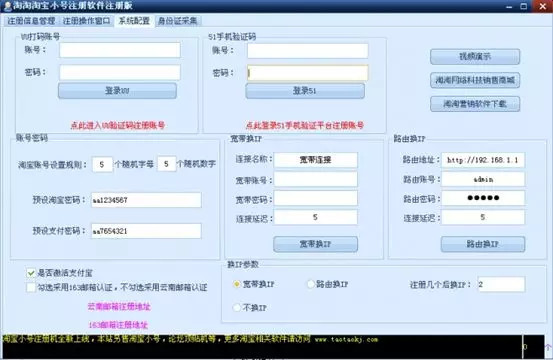Image resolution: width=553 pixels, height=360 pixels.
Task: Uncheck the 是否激活支付宝 checkbox
Action: 31,273
